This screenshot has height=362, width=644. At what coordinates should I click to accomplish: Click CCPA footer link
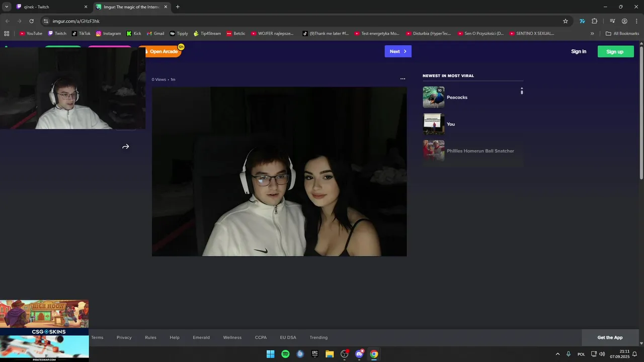[x=261, y=337]
